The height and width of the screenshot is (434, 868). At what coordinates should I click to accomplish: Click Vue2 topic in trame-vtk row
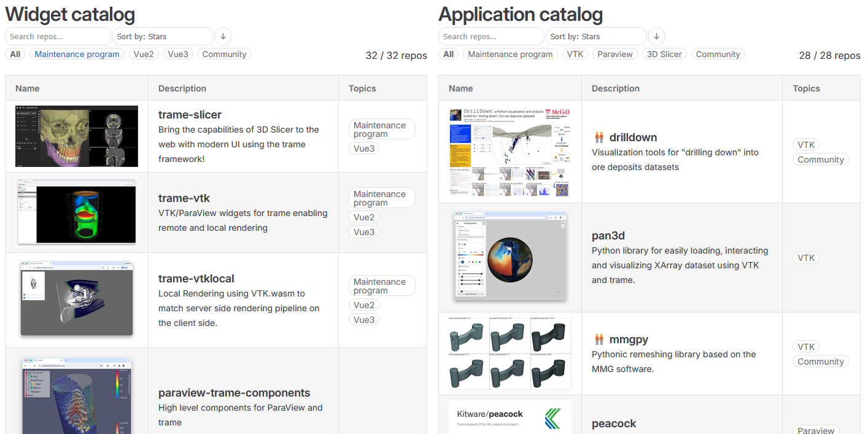pos(363,217)
